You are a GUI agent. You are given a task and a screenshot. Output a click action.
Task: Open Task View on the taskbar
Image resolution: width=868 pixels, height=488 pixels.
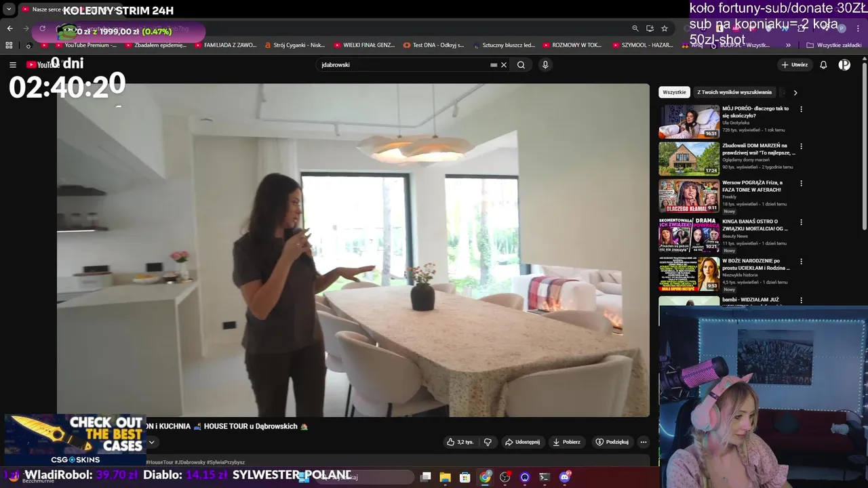click(x=425, y=477)
